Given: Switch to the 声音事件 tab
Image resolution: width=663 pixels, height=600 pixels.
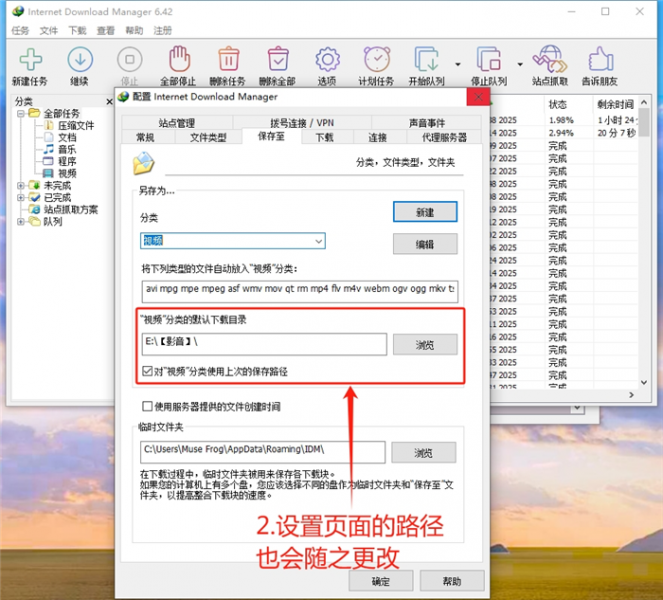Looking at the screenshot, I should tap(426, 123).
